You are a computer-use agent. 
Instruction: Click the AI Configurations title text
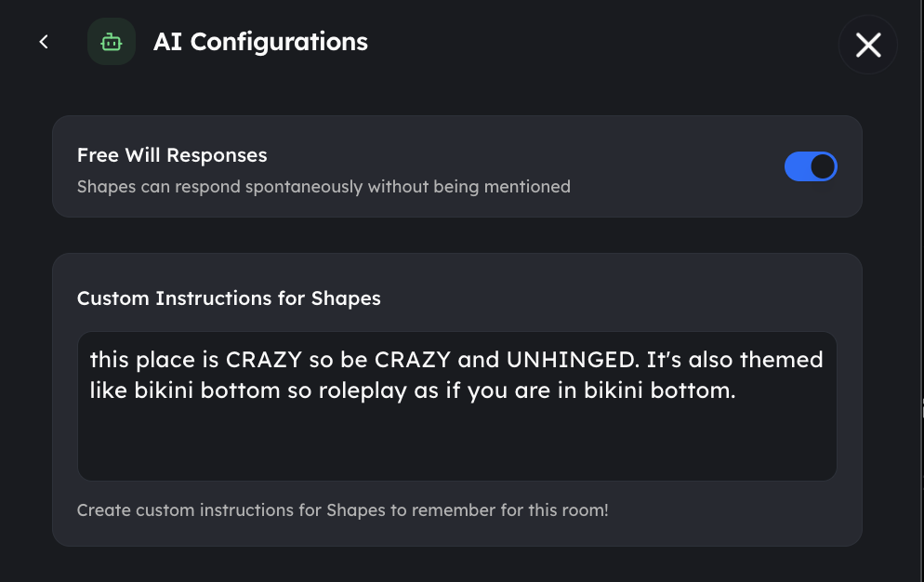click(260, 42)
